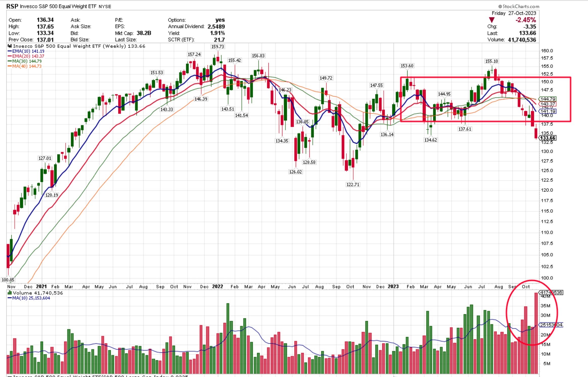
Task: Click the 160.0 price axis label
Action: pos(547,51)
